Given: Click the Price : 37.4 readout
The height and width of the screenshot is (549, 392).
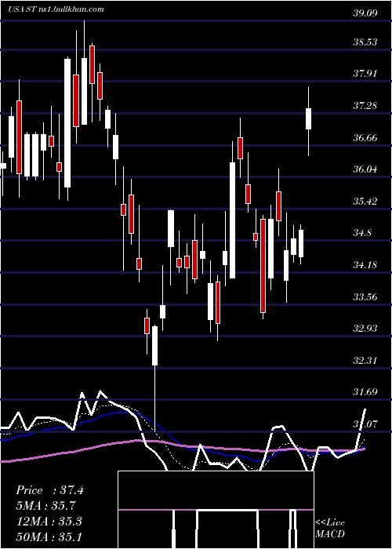Looking at the screenshot, I should (49, 490).
